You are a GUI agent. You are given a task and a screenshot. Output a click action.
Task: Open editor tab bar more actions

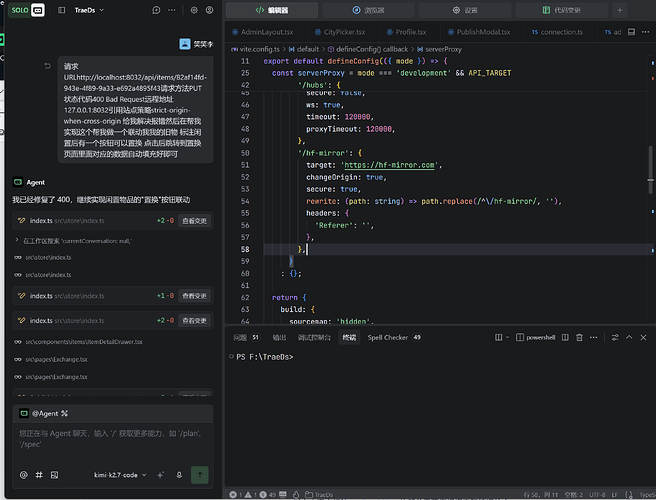point(646,32)
